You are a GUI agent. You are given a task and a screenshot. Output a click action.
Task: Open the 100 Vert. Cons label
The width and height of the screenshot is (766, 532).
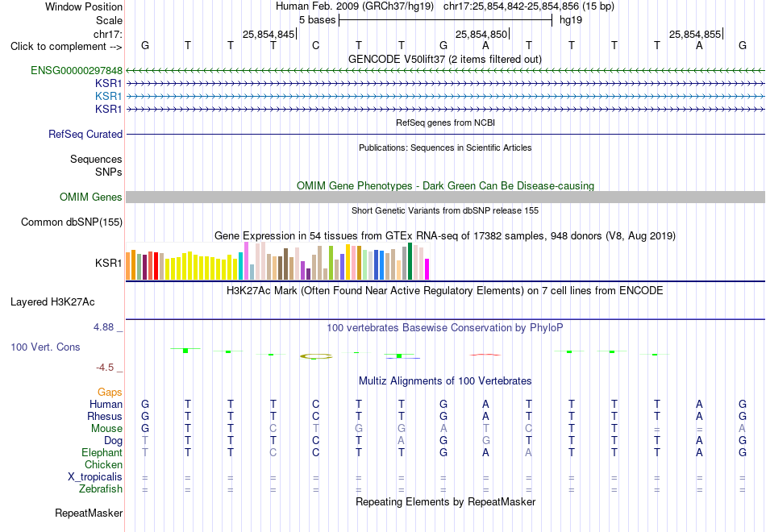point(45,347)
